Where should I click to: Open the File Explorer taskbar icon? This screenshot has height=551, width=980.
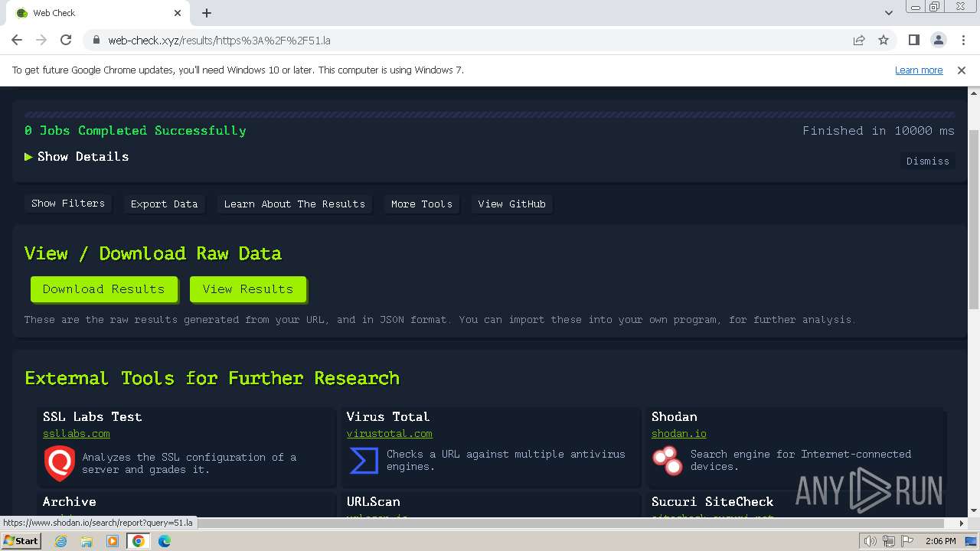click(x=87, y=541)
